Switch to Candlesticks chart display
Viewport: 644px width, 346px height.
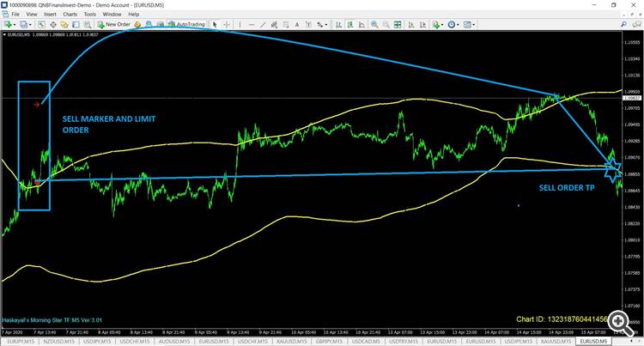pyautogui.click(x=350, y=25)
